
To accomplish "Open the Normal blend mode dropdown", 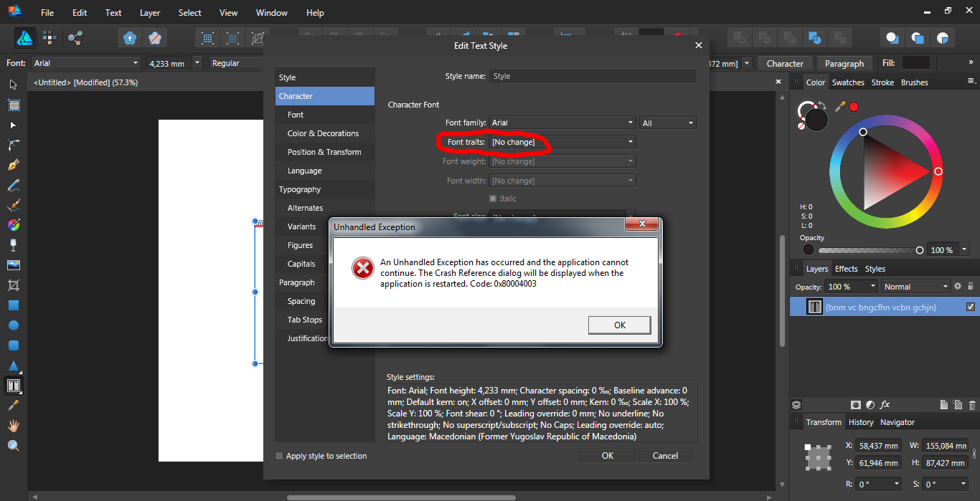I will (915, 287).
